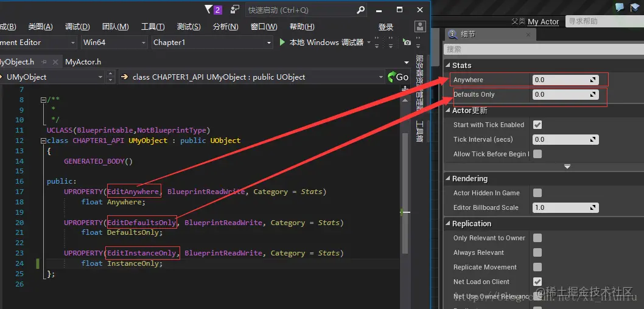644x309 pixels.
Task: Click the send feedback icon in Visual Studio
Action: click(235, 10)
